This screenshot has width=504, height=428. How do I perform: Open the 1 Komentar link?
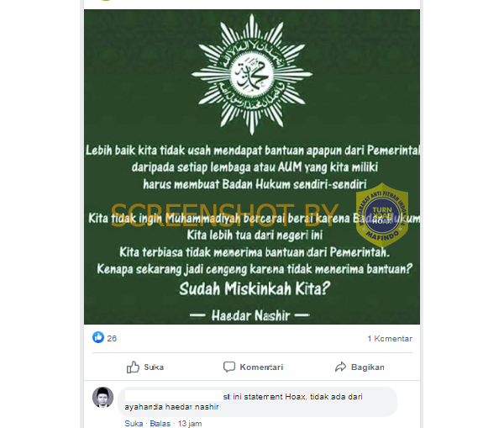point(390,339)
